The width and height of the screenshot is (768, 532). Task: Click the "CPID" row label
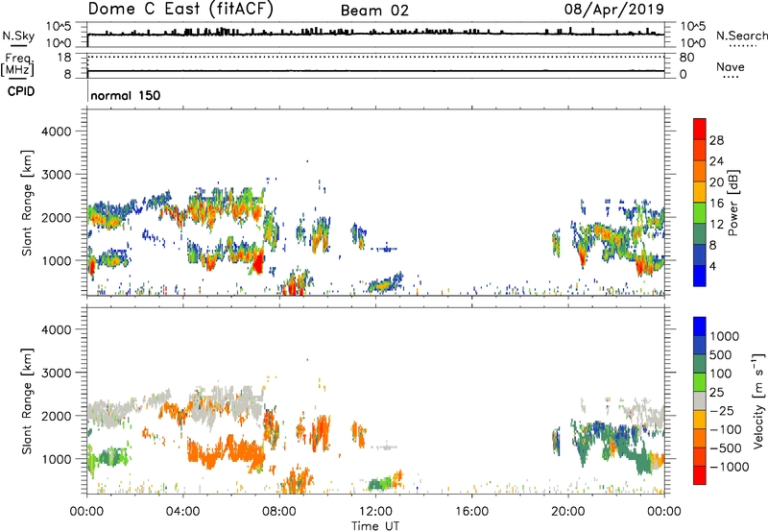click(21, 91)
